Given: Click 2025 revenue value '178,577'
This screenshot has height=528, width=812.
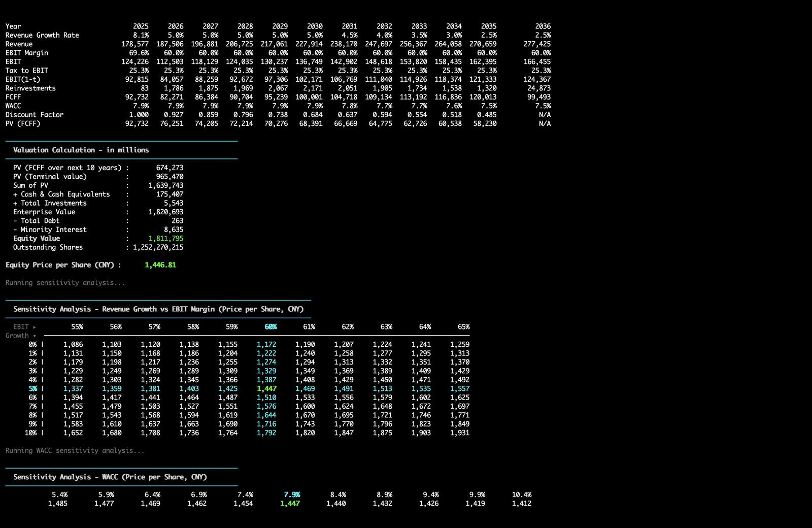Looking at the screenshot, I should (x=135, y=44).
